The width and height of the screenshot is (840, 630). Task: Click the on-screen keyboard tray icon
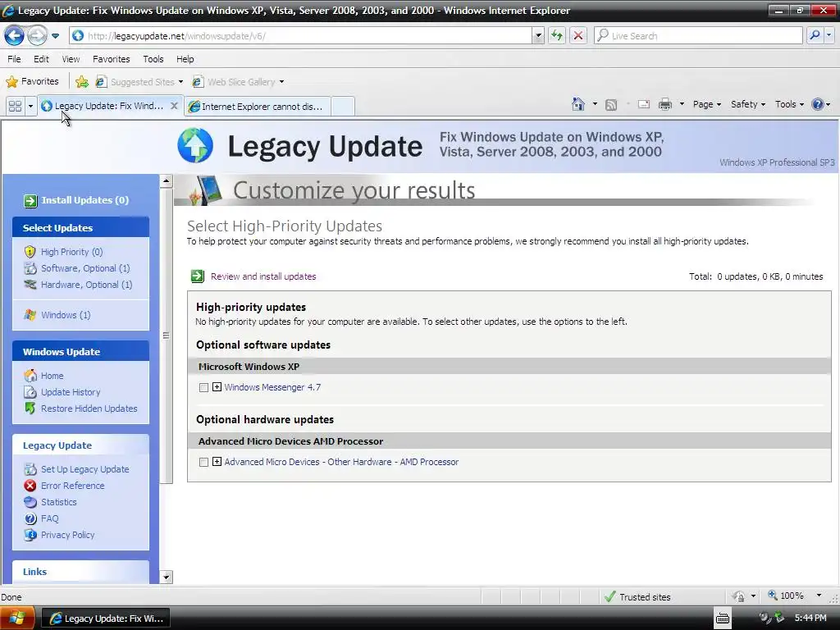click(x=722, y=619)
